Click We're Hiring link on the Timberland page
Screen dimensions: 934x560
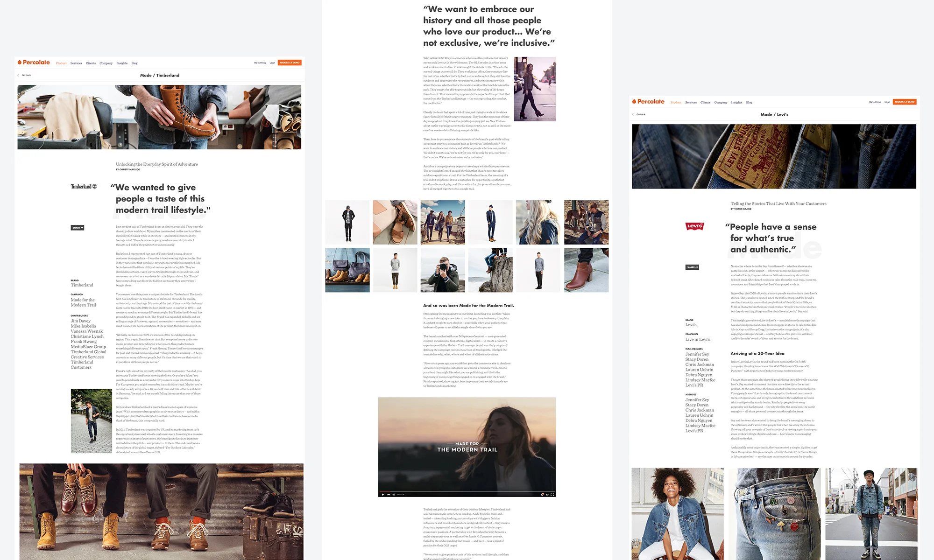260,63
